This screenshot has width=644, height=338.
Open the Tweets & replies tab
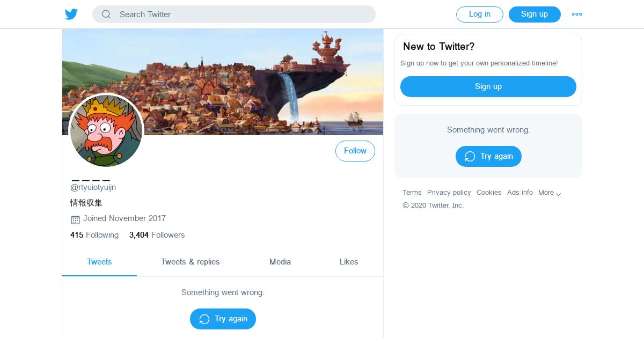191,262
